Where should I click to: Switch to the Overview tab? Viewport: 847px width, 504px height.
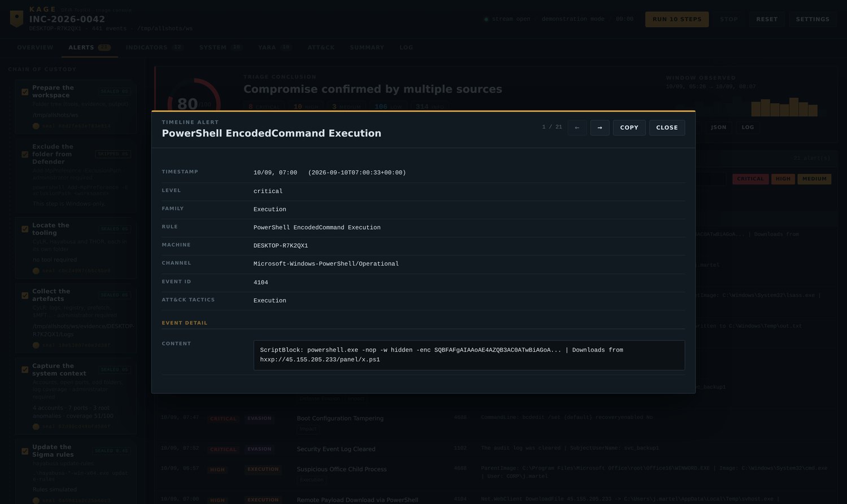(x=35, y=47)
